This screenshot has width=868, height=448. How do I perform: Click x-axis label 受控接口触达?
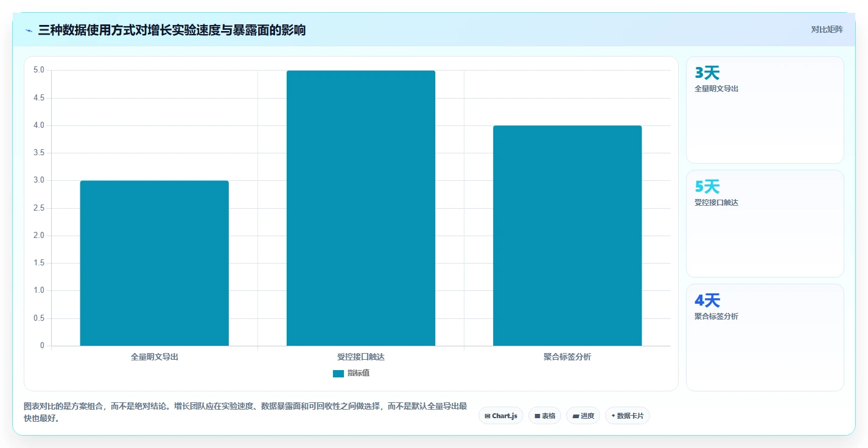click(x=361, y=357)
